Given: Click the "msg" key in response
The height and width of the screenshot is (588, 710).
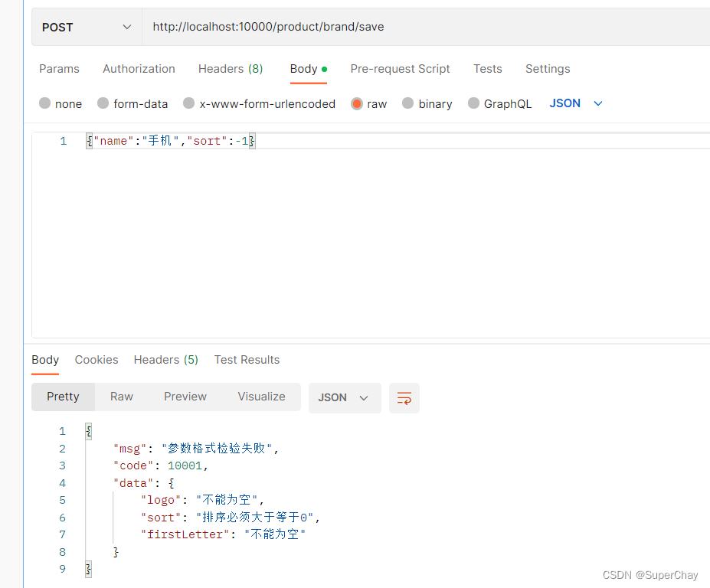Looking at the screenshot, I should [130, 449].
